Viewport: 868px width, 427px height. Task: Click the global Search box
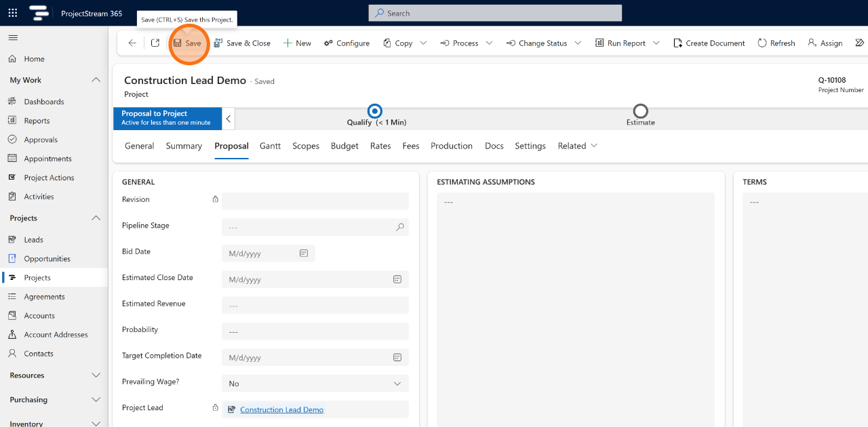(495, 13)
